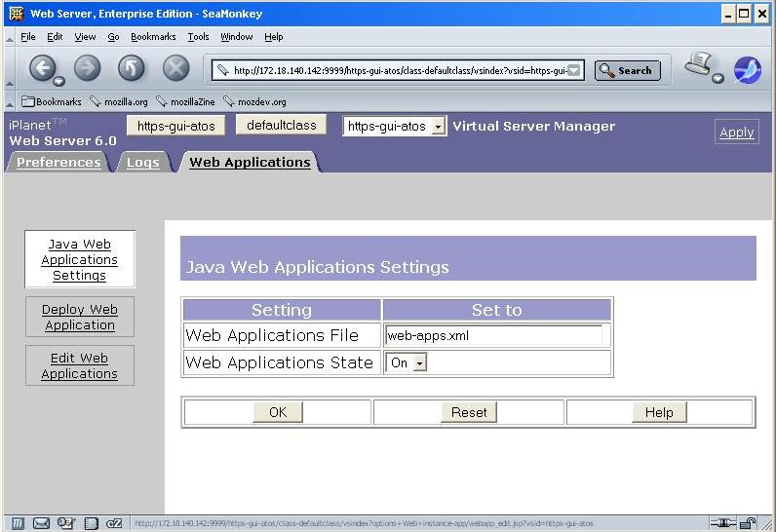Switch to the Logs tab
The height and width of the screenshot is (532, 776).
pyautogui.click(x=142, y=162)
